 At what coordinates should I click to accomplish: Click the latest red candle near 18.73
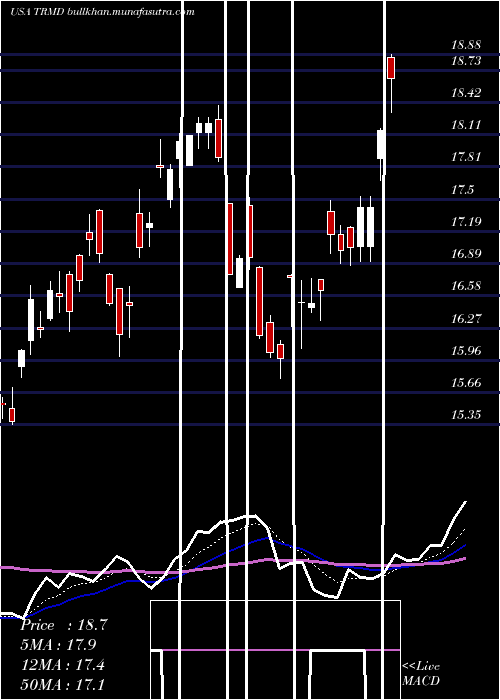[391, 68]
